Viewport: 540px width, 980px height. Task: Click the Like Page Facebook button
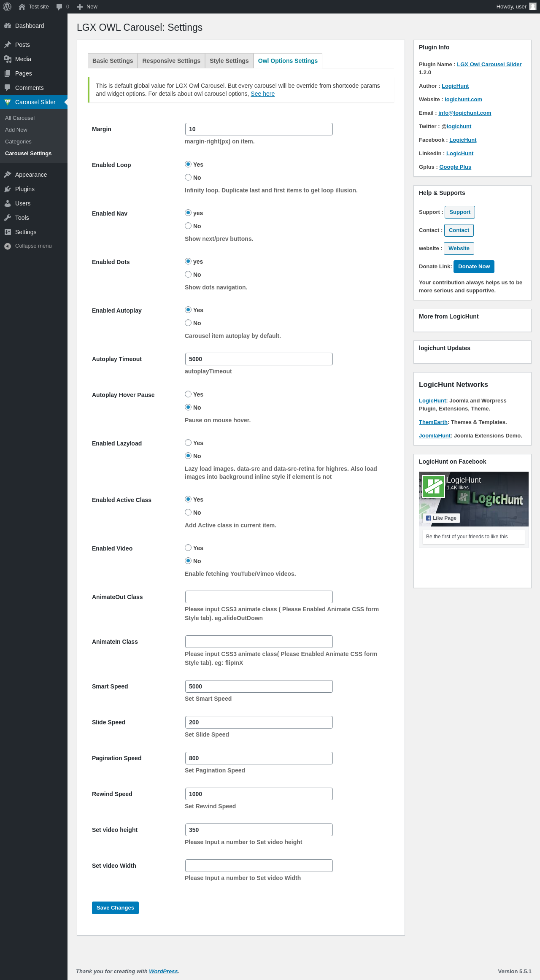point(441,518)
